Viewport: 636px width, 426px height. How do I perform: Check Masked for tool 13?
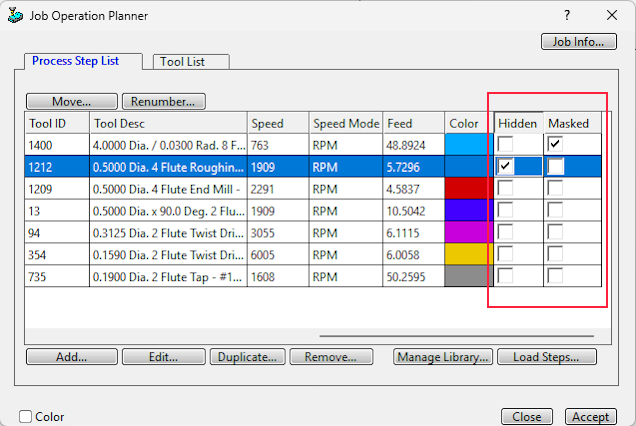555,210
